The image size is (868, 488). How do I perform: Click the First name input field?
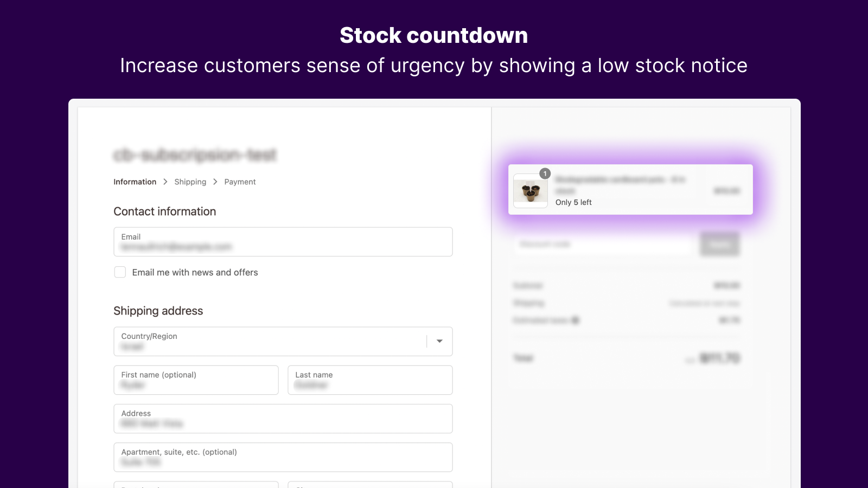196,380
